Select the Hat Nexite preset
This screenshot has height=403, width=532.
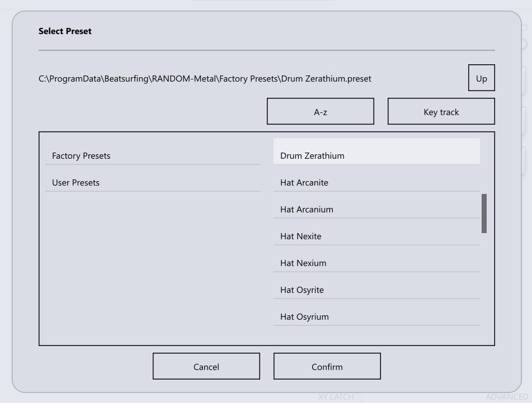[x=301, y=236]
